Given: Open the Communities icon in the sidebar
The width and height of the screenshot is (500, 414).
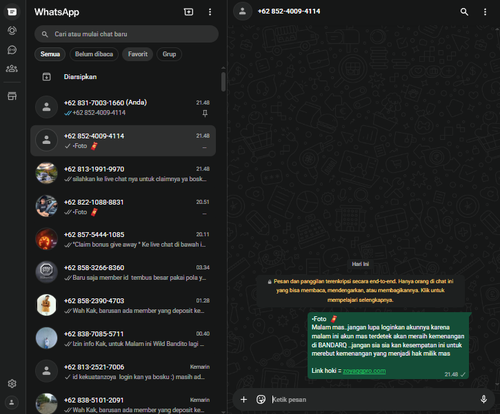Looking at the screenshot, I should (x=12, y=69).
